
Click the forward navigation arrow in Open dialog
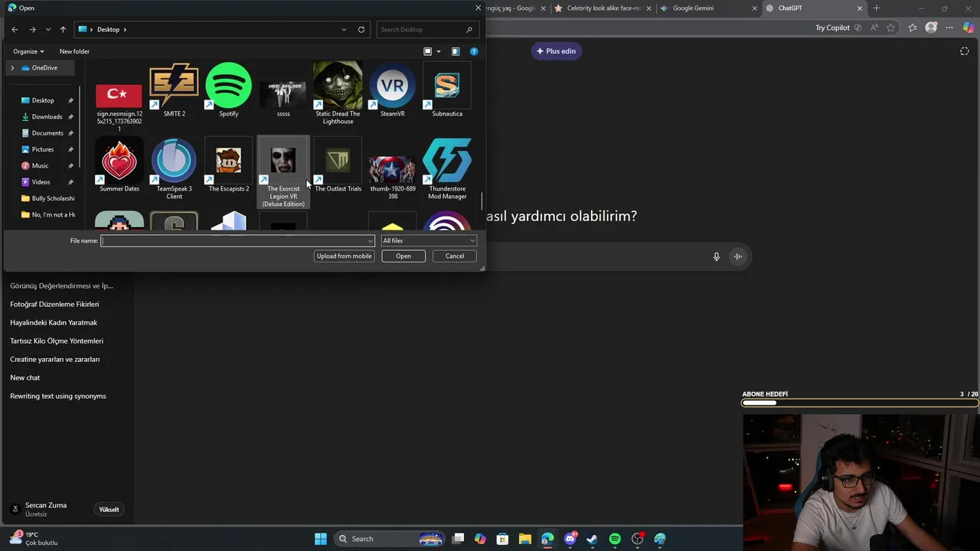[x=32, y=29]
